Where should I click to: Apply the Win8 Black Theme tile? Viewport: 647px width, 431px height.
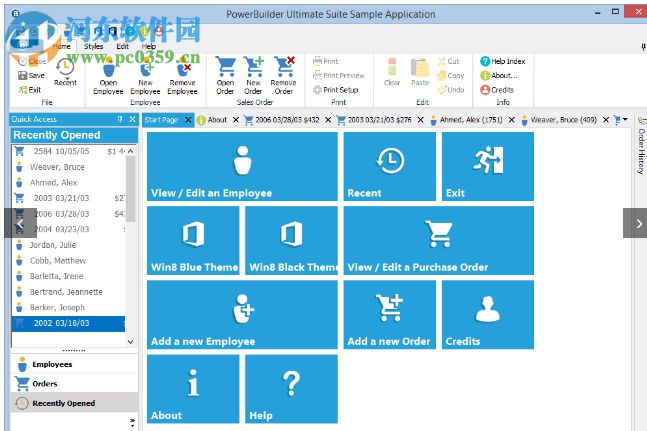coord(291,241)
